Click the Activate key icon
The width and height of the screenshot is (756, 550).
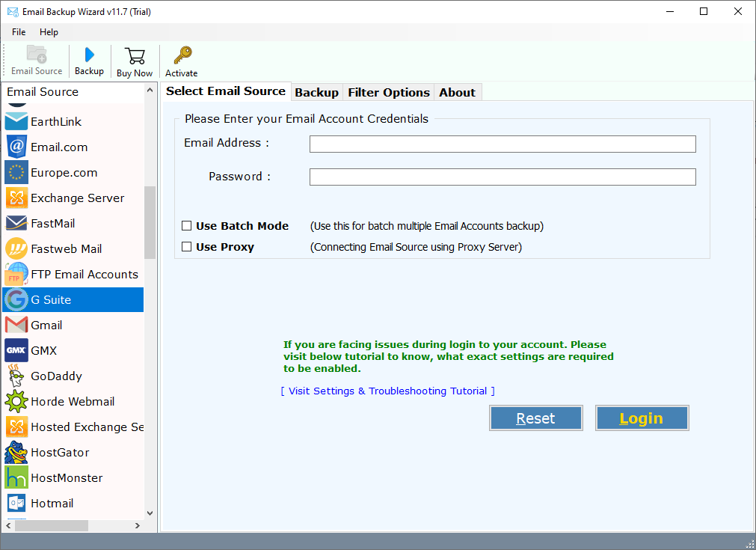182,55
